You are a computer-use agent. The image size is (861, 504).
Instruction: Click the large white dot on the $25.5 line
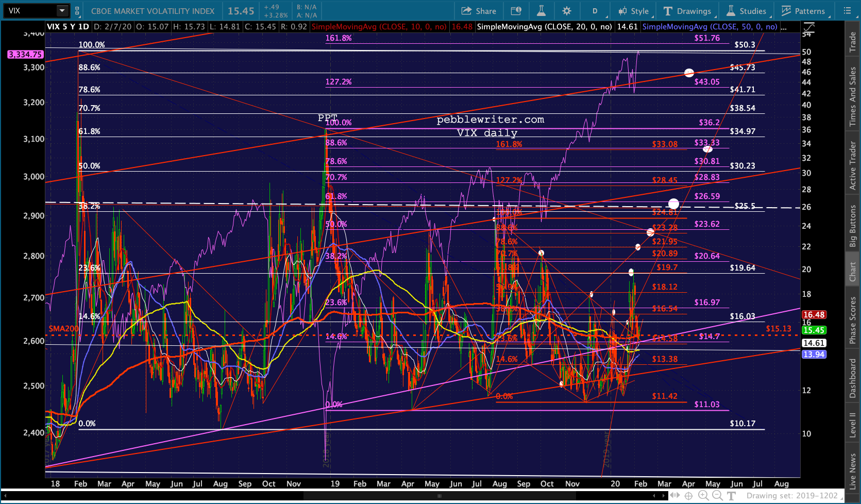(x=673, y=204)
